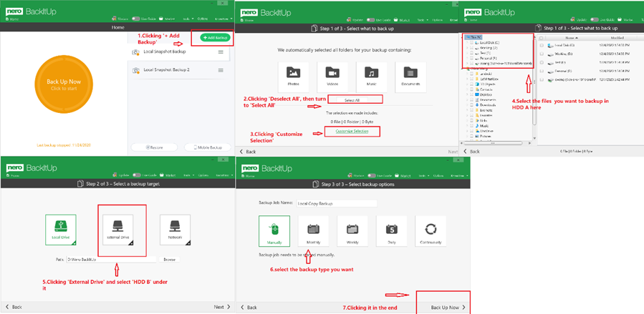Expand Pictures folder node in tree

[467, 136]
